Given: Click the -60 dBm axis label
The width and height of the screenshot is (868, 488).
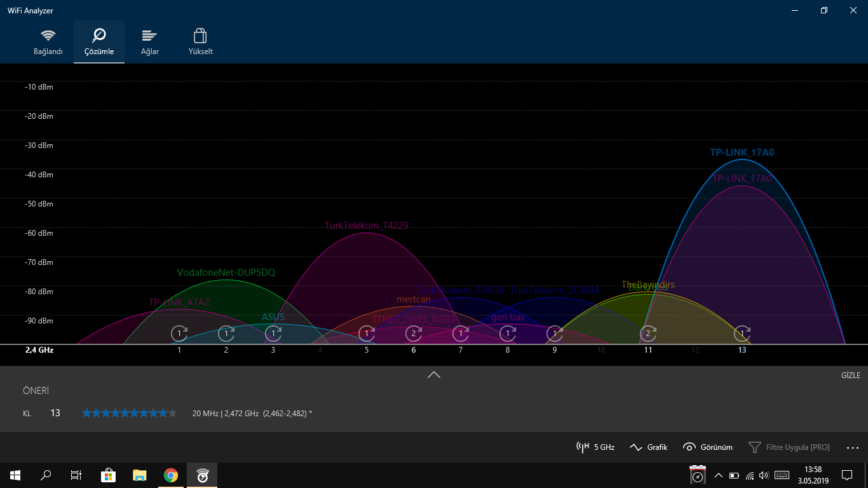Looking at the screenshot, I should pos(39,233).
